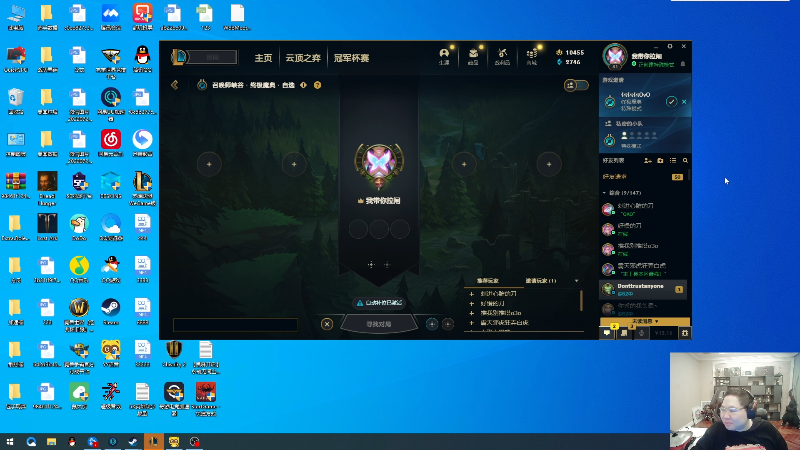Viewport: 800px width, 450px height.
Task: Click the unread messages yellow bar
Action: (645, 321)
